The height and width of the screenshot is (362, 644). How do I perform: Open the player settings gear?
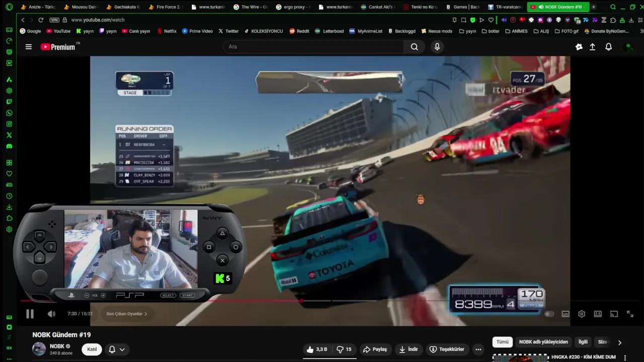(x=582, y=314)
